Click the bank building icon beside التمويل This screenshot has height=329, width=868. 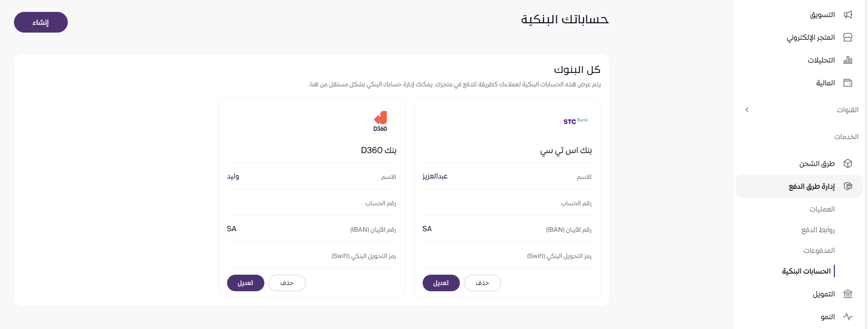848,294
